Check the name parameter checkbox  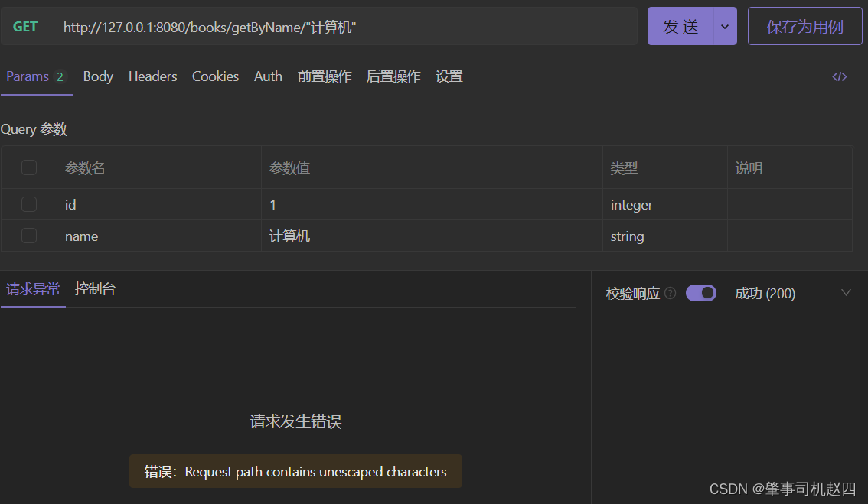tap(29, 236)
